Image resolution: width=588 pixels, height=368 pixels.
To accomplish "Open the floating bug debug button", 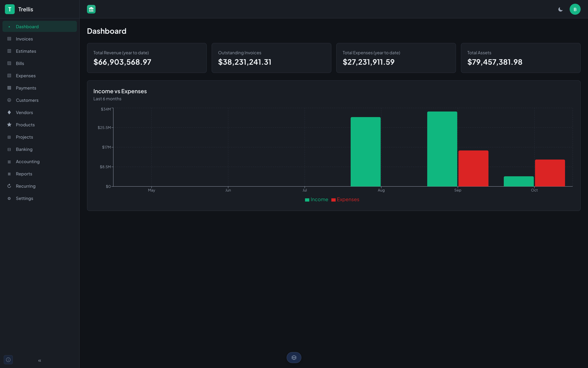I will (x=294, y=358).
